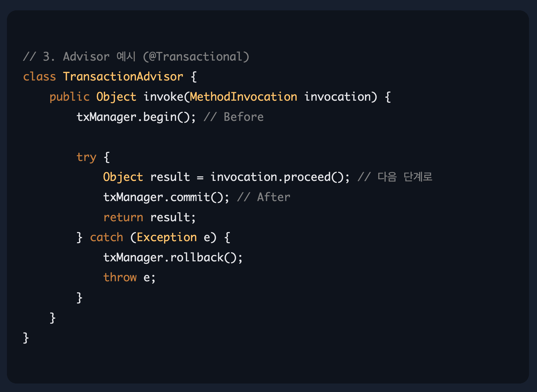This screenshot has width=537, height=392.
Task: Click the 'Advisor' word in top comment
Action: click(86, 57)
